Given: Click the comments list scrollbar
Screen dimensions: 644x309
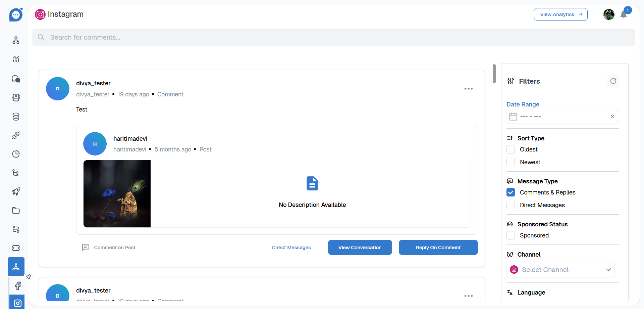Looking at the screenshot, I should pos(494,74).
